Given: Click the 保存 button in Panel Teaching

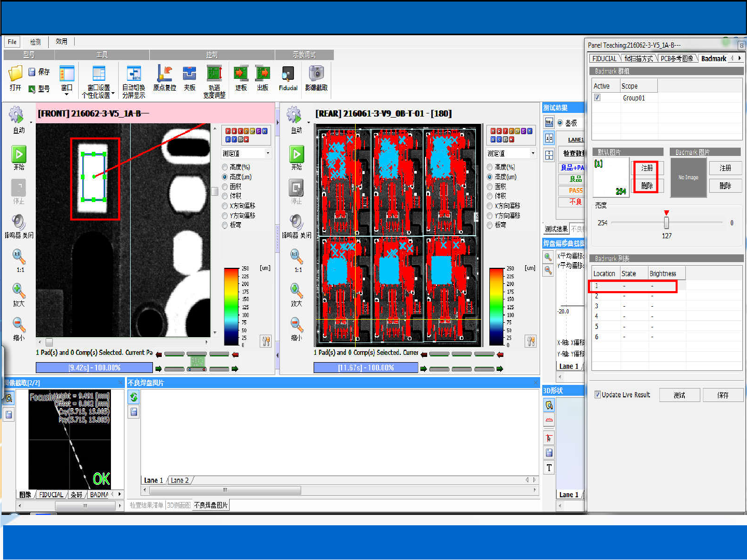Looking at the screenshot, I should pos(723,395).
